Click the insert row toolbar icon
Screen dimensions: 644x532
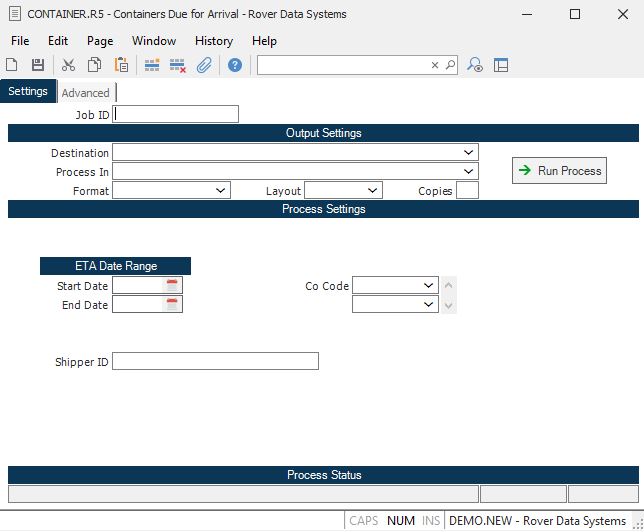(x=152, y=65)
